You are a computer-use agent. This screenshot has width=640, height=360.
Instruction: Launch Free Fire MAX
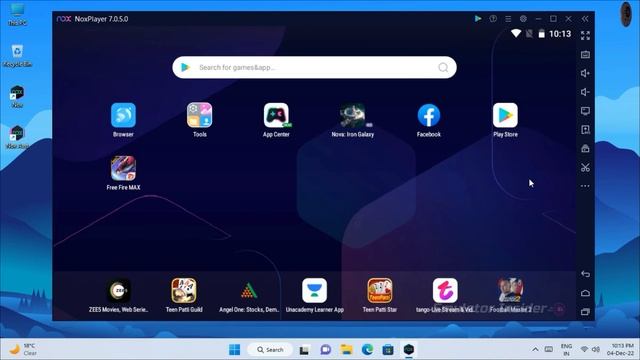pos(123,168)
